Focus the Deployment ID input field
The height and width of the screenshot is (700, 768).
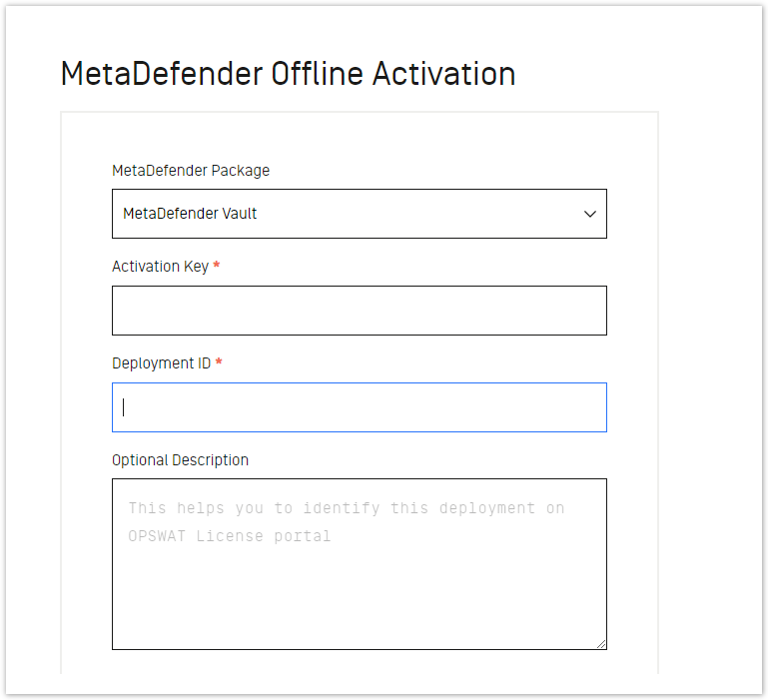click(x=359, y=407)
